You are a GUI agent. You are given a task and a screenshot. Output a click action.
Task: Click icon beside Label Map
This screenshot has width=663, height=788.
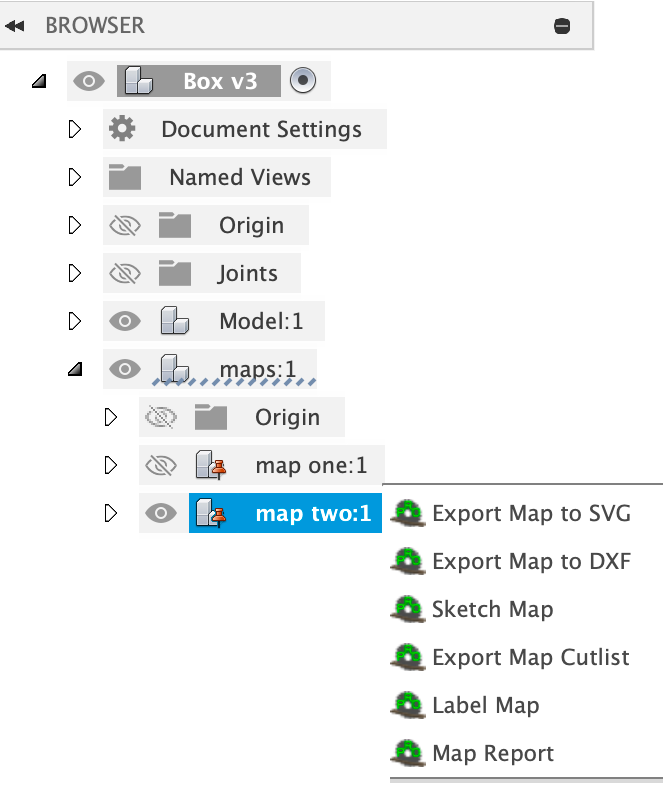408,705
